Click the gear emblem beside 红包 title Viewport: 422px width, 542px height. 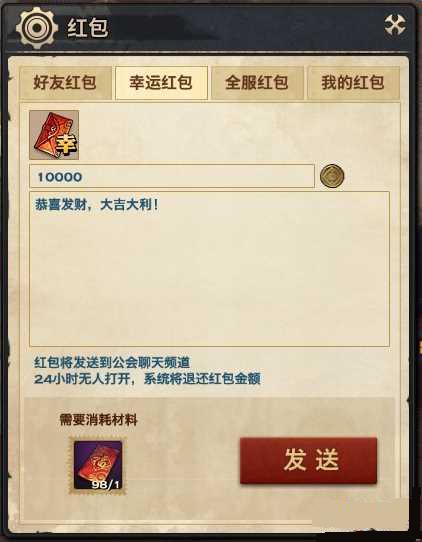(37, 28)
